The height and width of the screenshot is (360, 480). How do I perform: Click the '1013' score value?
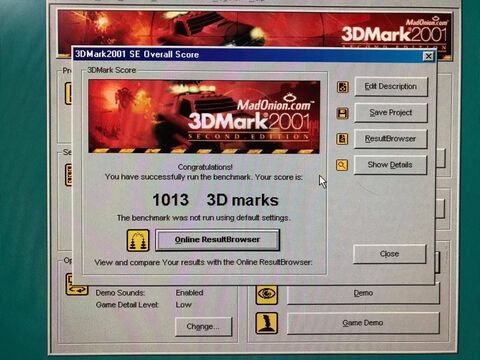click(x=170, y=200)
